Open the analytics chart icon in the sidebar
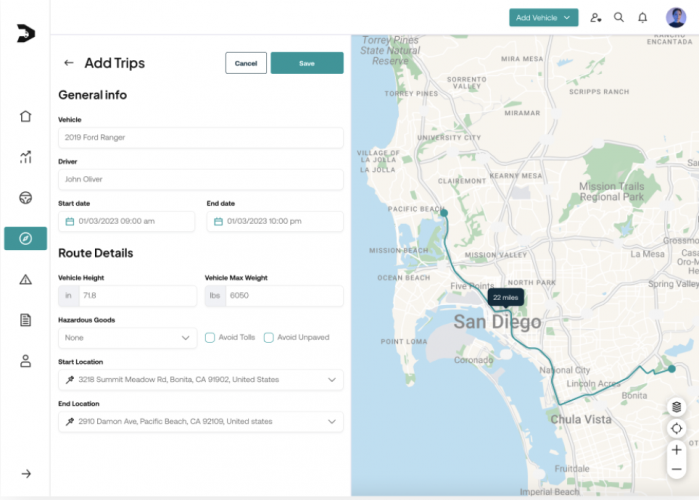699x500 pixels. coord(26,157)
